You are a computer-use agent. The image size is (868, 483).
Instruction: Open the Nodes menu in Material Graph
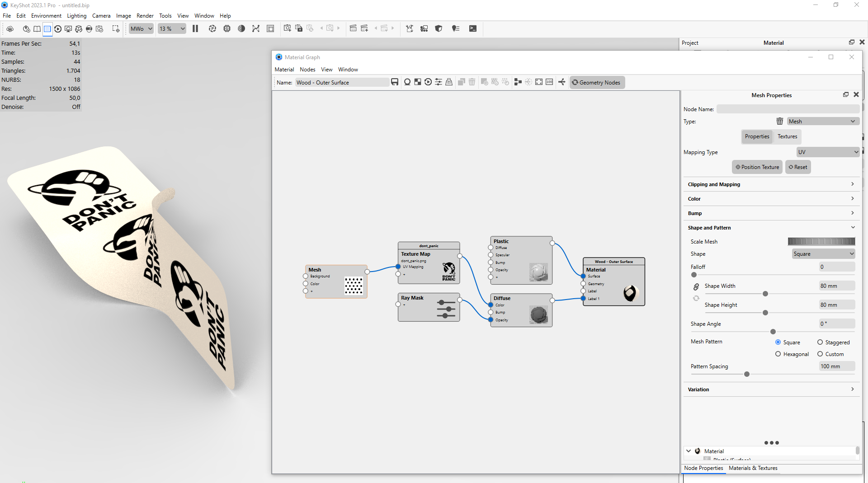[x=307, y=69]
